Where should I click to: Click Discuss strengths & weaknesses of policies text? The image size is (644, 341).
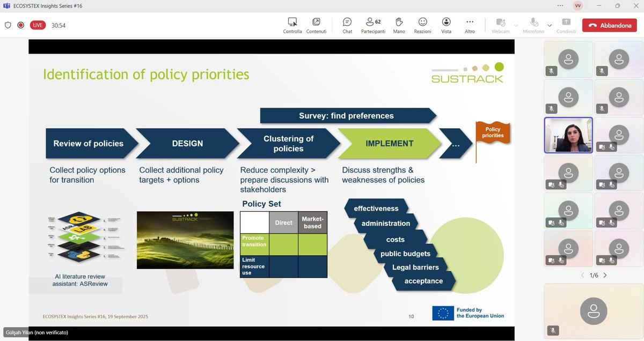[383, 175]
